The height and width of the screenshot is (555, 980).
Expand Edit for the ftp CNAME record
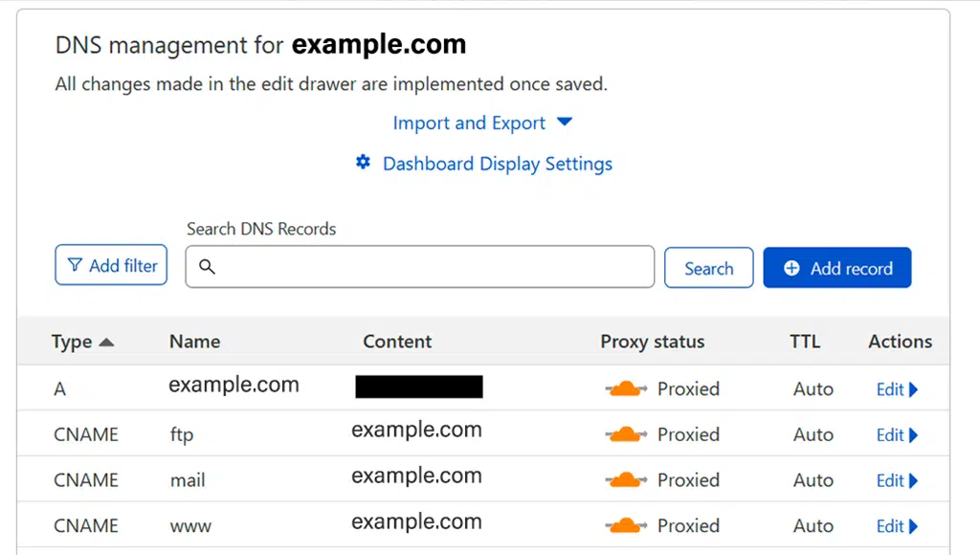click(897, 435)
